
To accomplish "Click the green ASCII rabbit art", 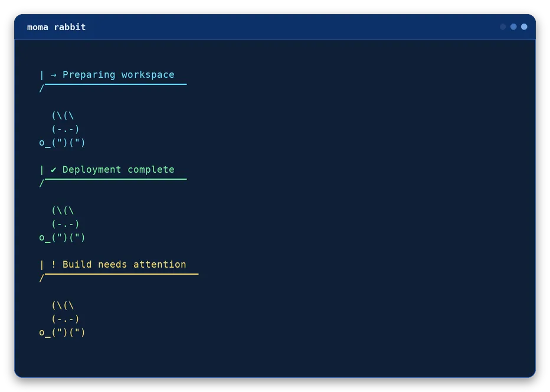I will tap(62, 224).
